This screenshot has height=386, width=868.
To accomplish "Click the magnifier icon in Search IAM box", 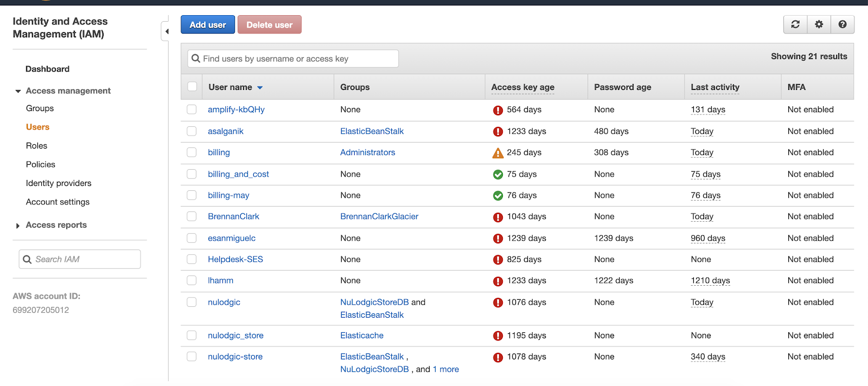I will click(27, 259).
